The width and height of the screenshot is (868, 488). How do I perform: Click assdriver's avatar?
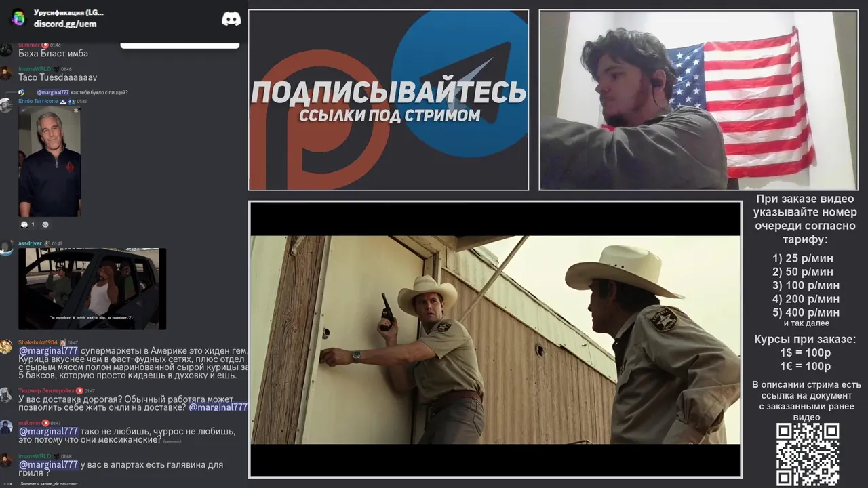tap(5, 247)
